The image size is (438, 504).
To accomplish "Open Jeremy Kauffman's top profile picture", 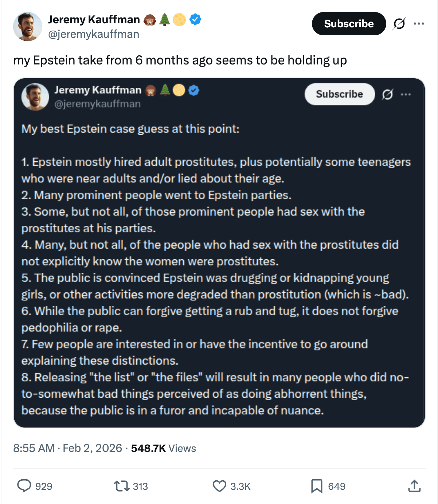I will pos(28,27).
